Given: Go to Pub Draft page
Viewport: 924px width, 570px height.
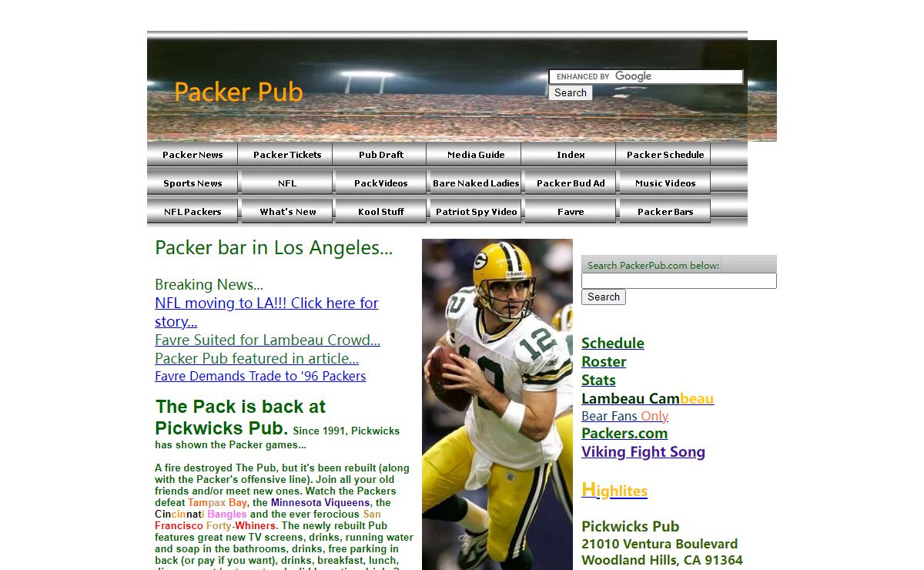Looking at the screenshot, I should pyautogui.click(x=381, y=154).
